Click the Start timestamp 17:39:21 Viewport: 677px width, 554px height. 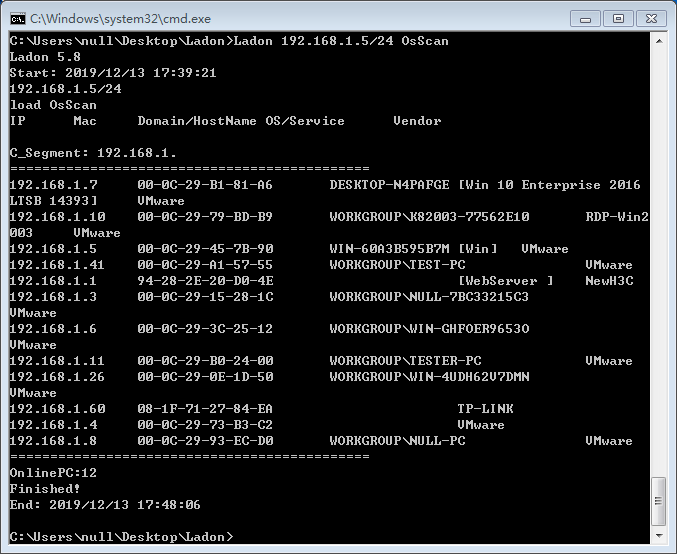click(x=185, y=73)
